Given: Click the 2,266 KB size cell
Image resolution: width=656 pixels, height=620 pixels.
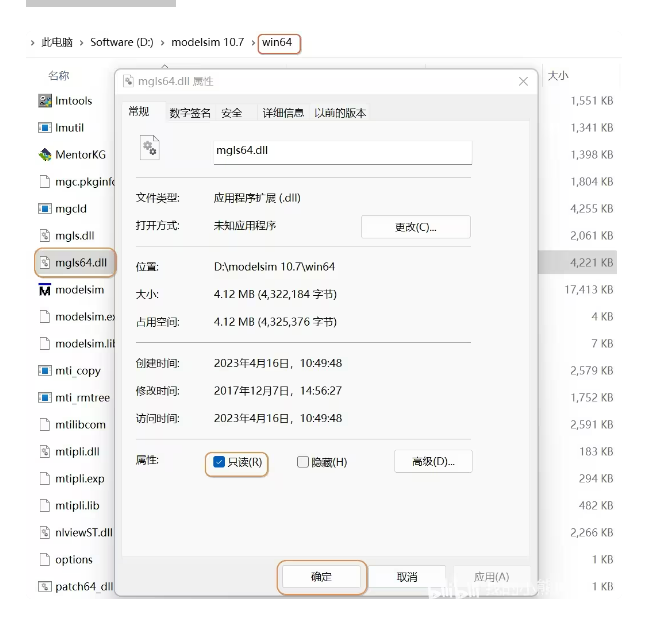Looking at the screenshot, I should point(592,533).
